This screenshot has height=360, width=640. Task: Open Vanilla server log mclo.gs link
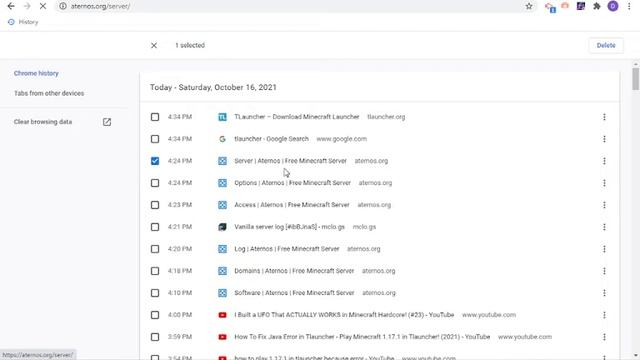(289, 227)
